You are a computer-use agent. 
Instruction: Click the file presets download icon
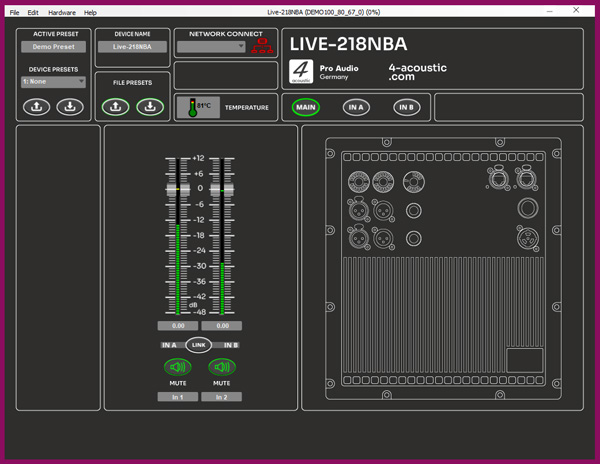pos(149,107)
